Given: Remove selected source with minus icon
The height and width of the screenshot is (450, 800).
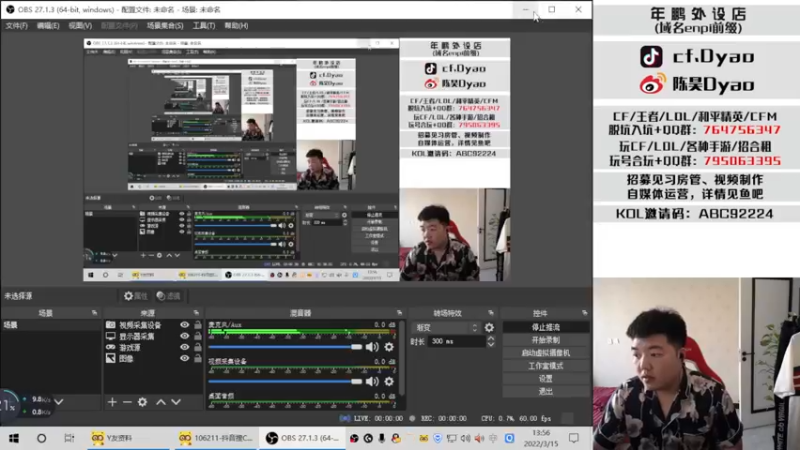Looking at the screenshot, I should point(127,402).
